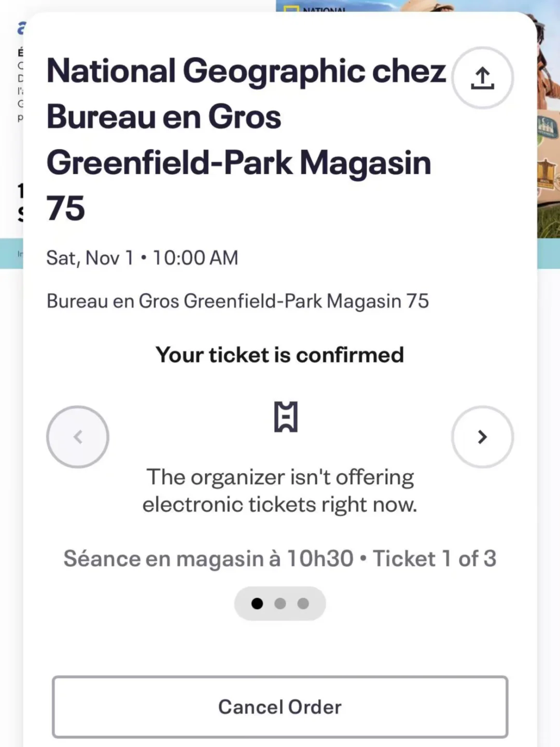Tap the grassy crate image on the right

coord(549,197)
